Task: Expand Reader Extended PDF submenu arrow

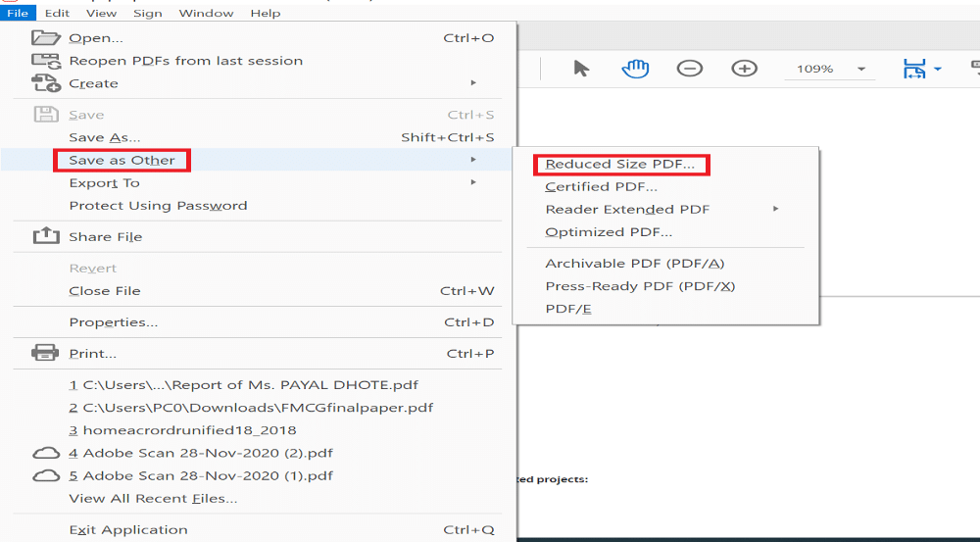Action: click(x=775, y=210)
